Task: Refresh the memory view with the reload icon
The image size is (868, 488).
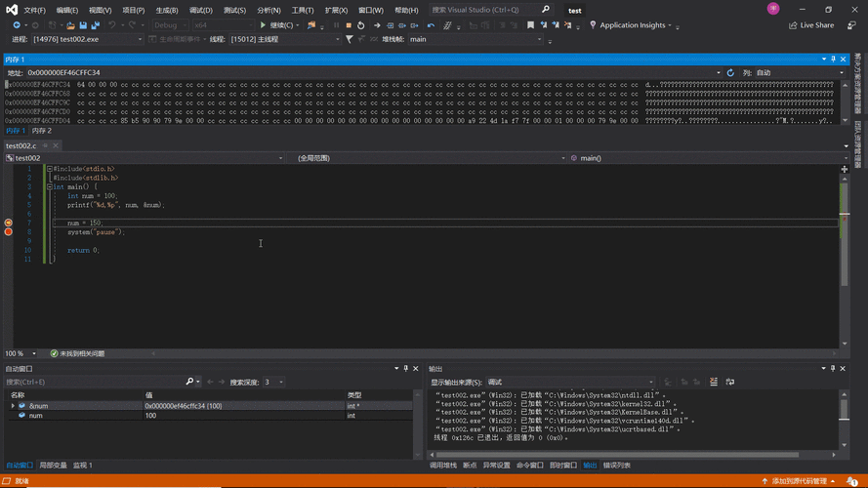Action: pos(730,72)
